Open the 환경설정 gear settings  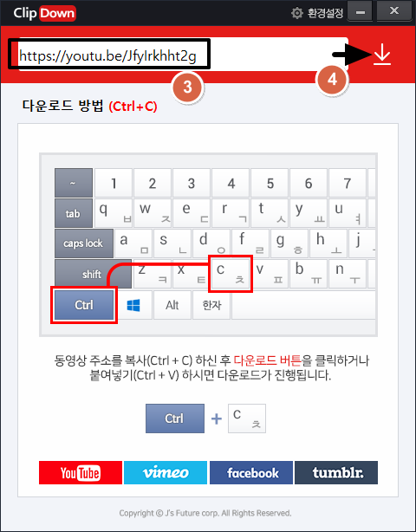coord(317,13)
